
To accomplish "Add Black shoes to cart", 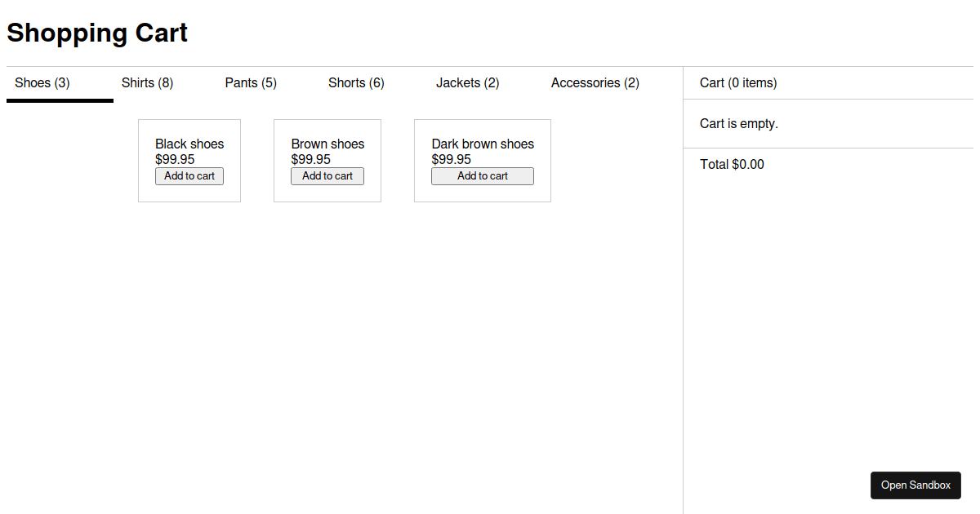I will [189, 176].
